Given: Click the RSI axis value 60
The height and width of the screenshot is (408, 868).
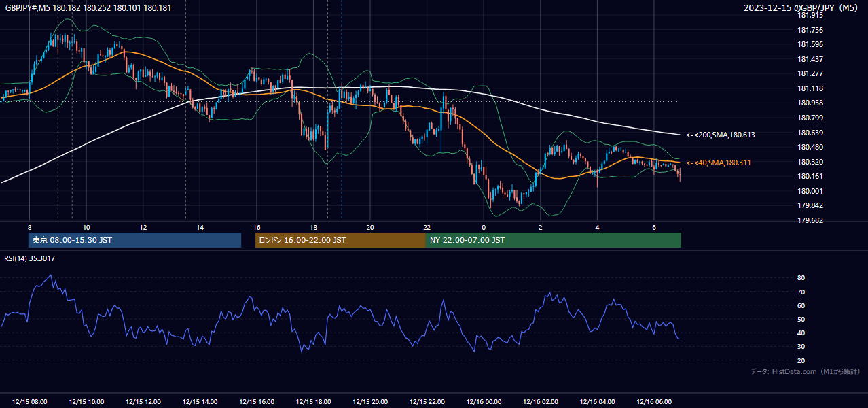Looking at the screenshot, I should [801, 305].
